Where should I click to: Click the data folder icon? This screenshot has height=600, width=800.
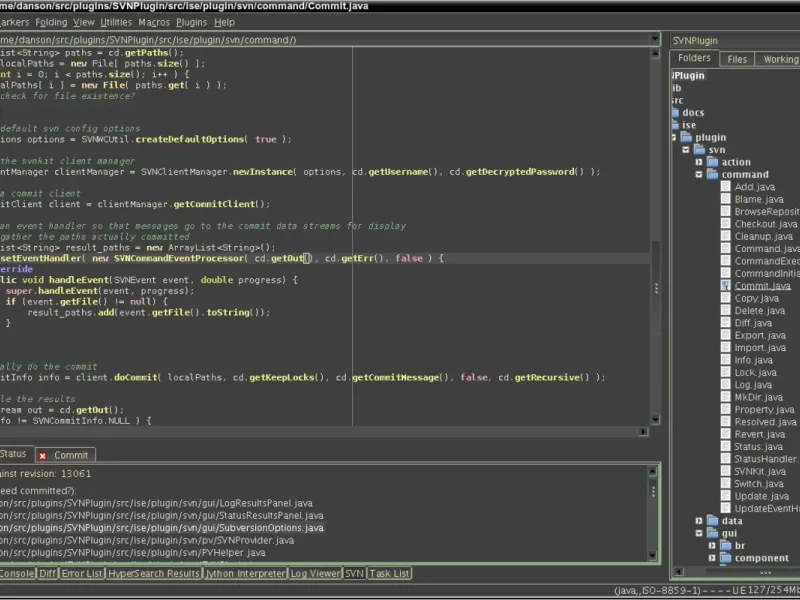[x=712, y=521]
